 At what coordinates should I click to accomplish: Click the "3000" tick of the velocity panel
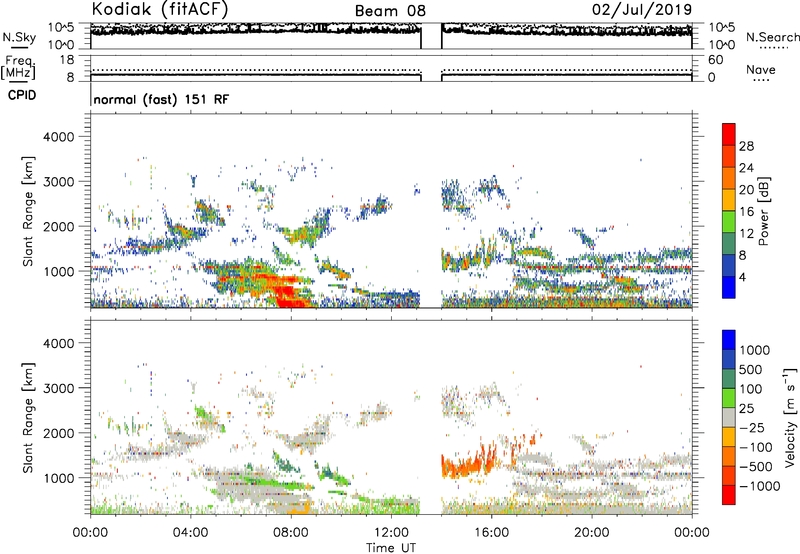pyautogui.click(x=59, y=388)
